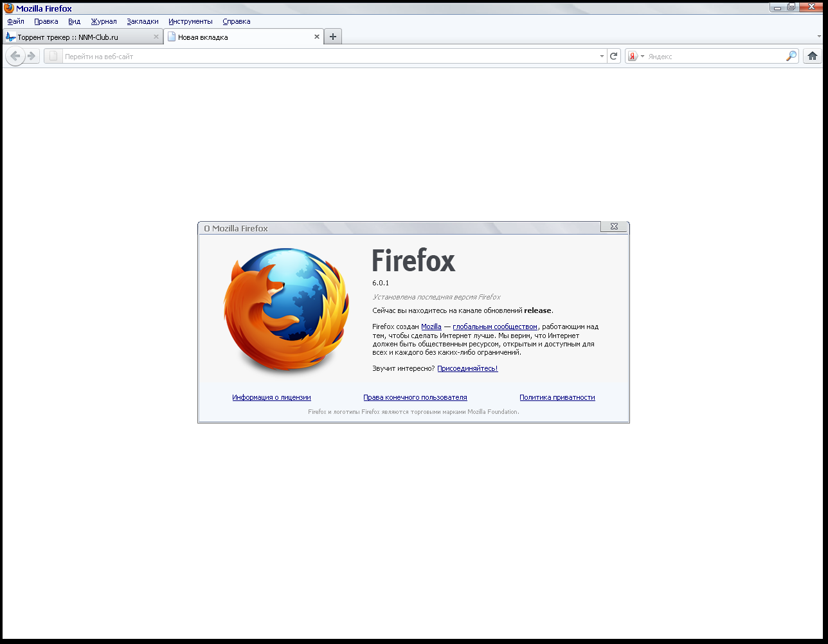The width and height of the screenshot is (828, 644).
Task: Open the Справка menu
Action: pyautogui.click(x=237, y=21)
